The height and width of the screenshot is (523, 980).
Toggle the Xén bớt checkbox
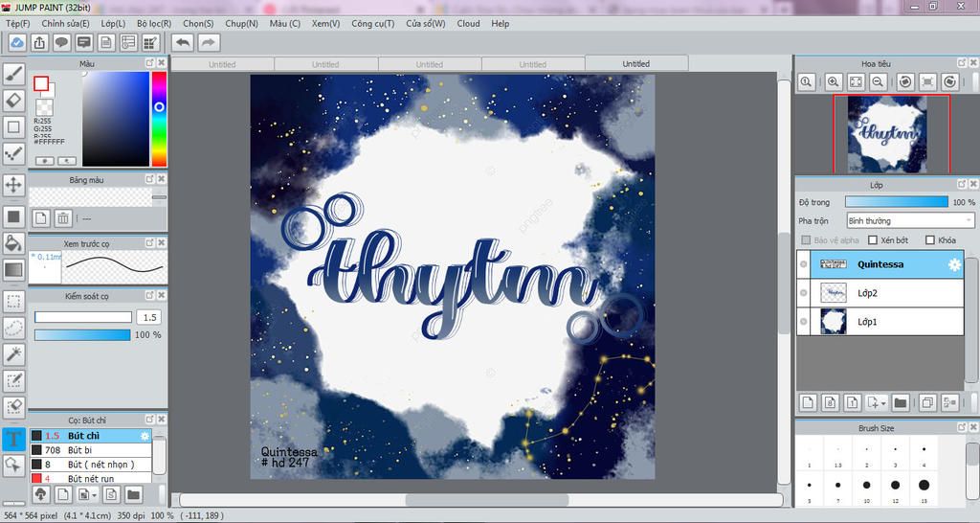click(x=873, y=240)
